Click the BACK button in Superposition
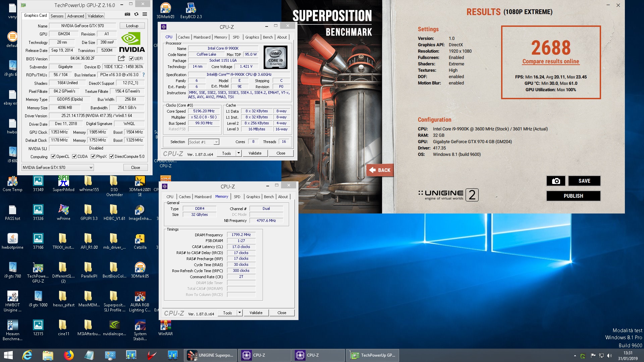Screen dimensions: 644x362 pos(380,170)
